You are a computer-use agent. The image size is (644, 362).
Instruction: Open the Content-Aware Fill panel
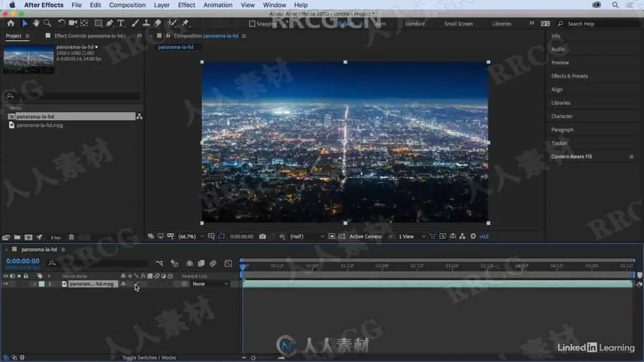(x=572, y=157)
